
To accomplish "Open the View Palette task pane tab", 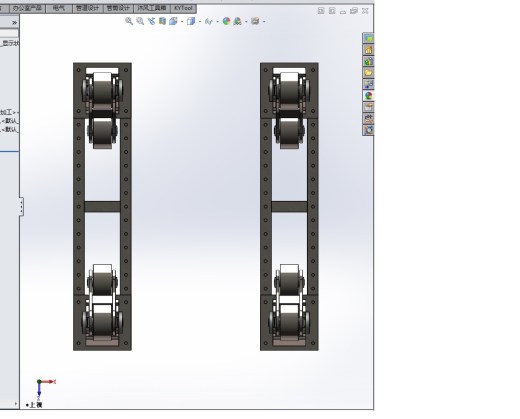I will pyautogui.click(x=368, y=84).
